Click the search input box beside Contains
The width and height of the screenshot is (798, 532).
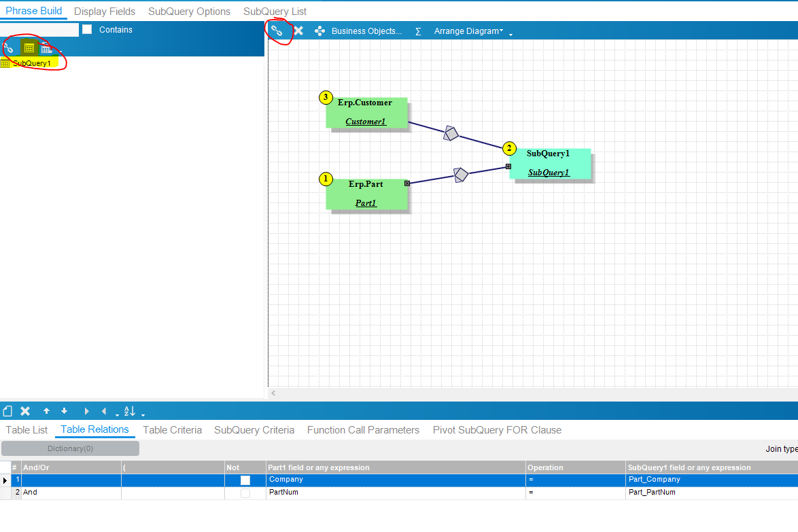[39, 29]
